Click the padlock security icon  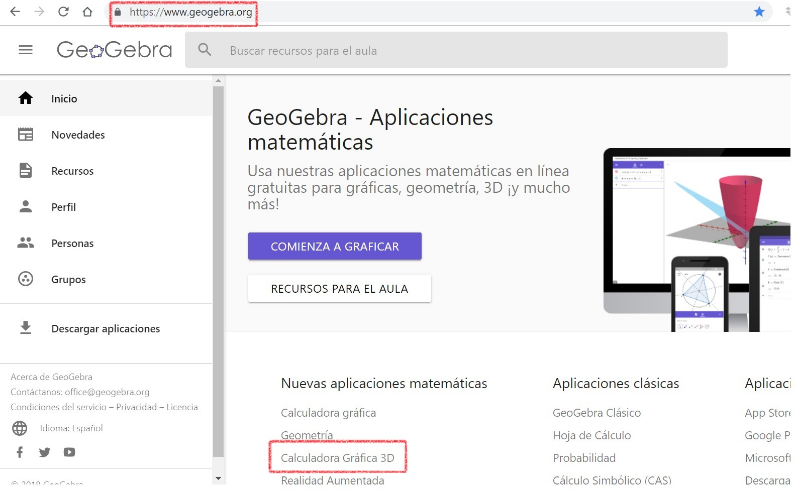pos(118,12)
